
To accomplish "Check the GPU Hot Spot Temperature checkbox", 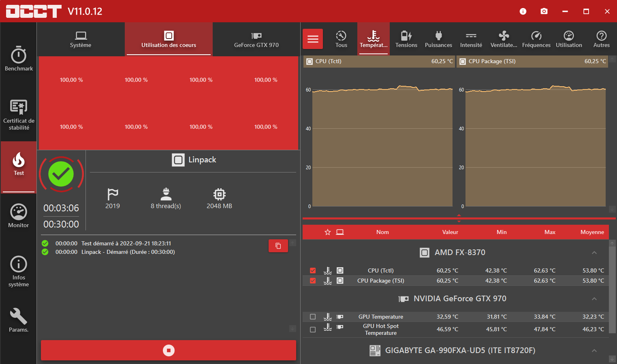I will 313,330.
